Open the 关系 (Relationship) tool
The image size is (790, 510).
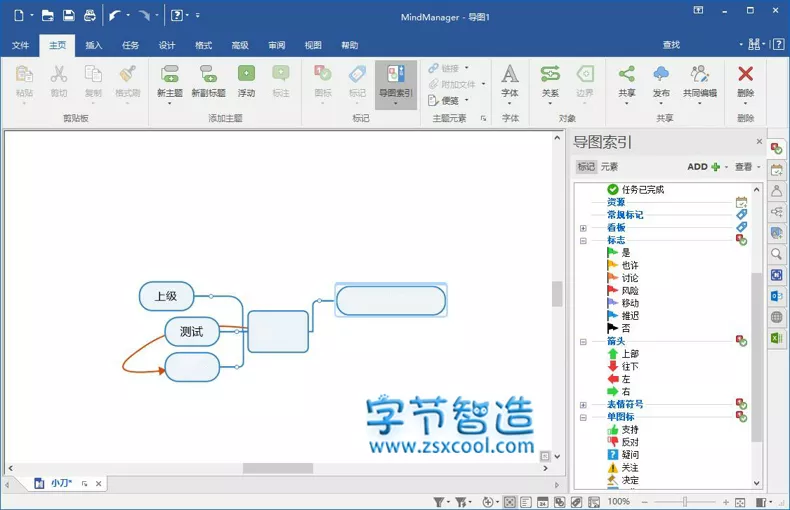click(x=550, y=74)
